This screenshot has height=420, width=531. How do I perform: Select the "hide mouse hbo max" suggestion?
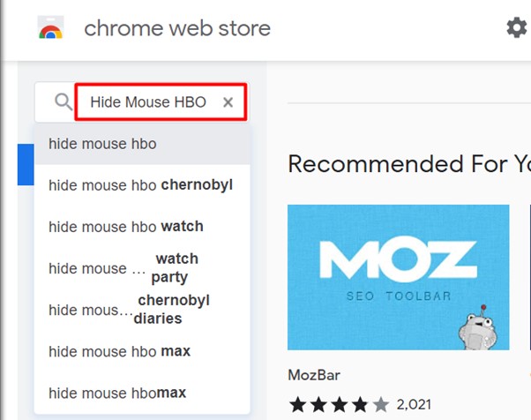[119, 351]
